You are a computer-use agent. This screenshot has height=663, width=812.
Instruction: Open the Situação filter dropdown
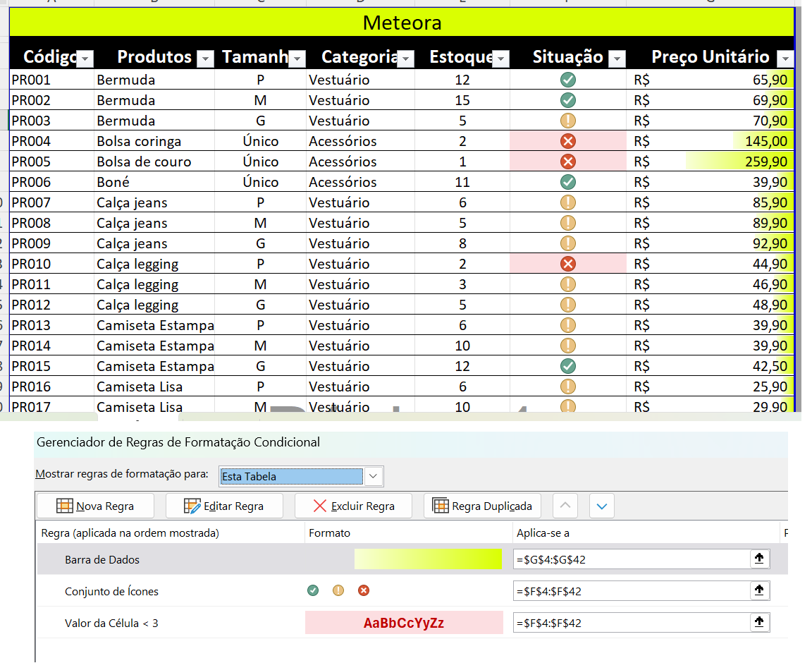(x=616, y=59)
